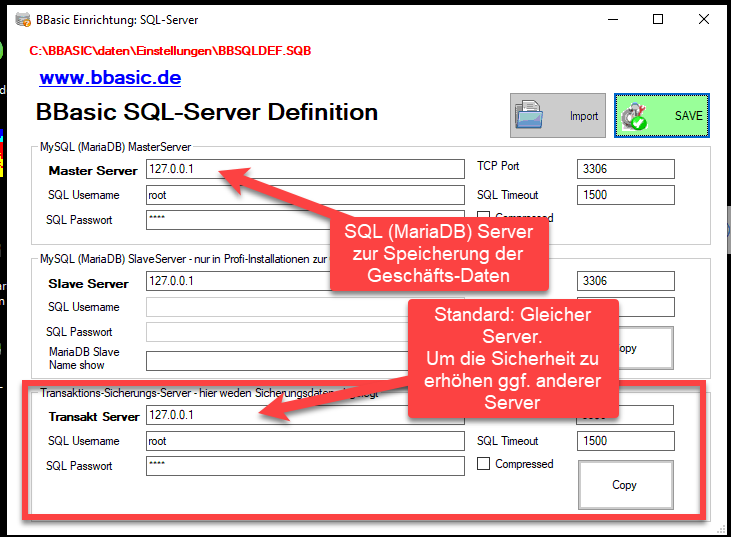
Task: Click the Transakt SQL Username field
Action: [305, 441]
